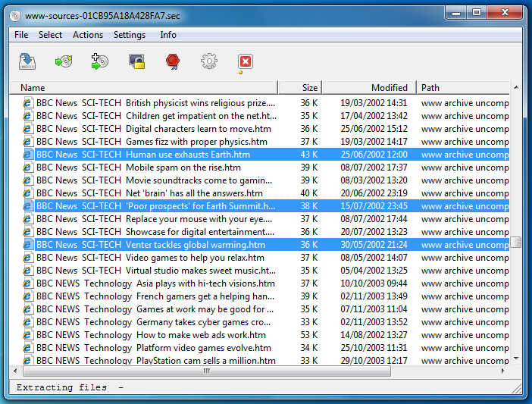Click modified date 08/05/2002 14:07
The width and height of the screenshot is (532, 404).
pos(374,258)
